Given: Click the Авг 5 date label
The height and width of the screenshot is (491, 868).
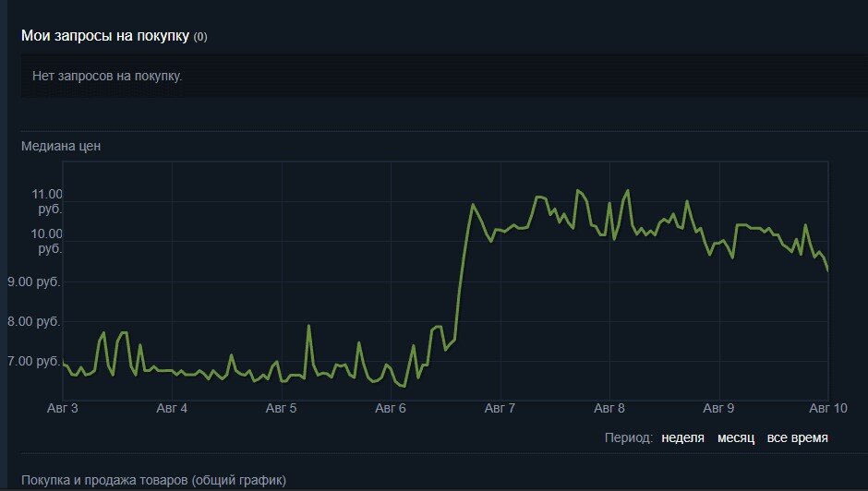Looking at the screenshot, I should [282, 409].
